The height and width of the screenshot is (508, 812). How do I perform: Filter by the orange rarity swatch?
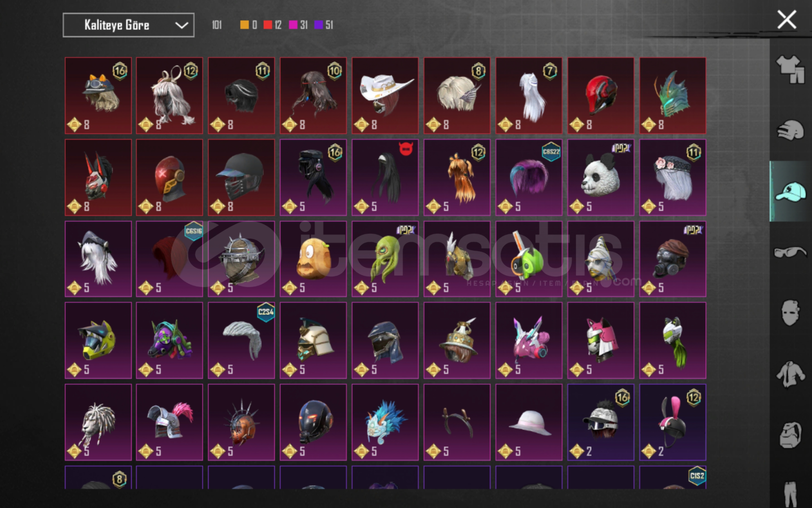coord(244,25)
